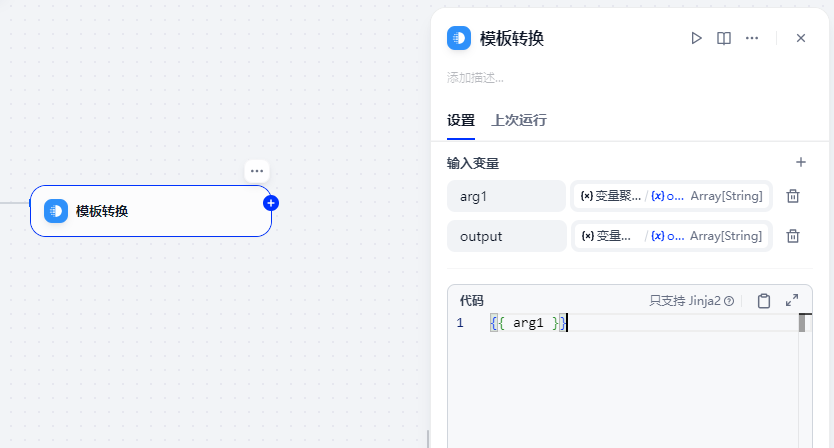The height and width of the screenshot is (448, 834).
Task: Switch to the 设置 tab
Action: pyautogui.click(x=461, y=120)
